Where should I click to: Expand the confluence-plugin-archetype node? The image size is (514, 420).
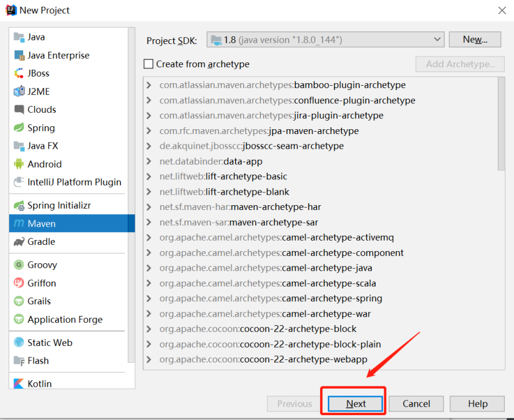coord(149,100)
